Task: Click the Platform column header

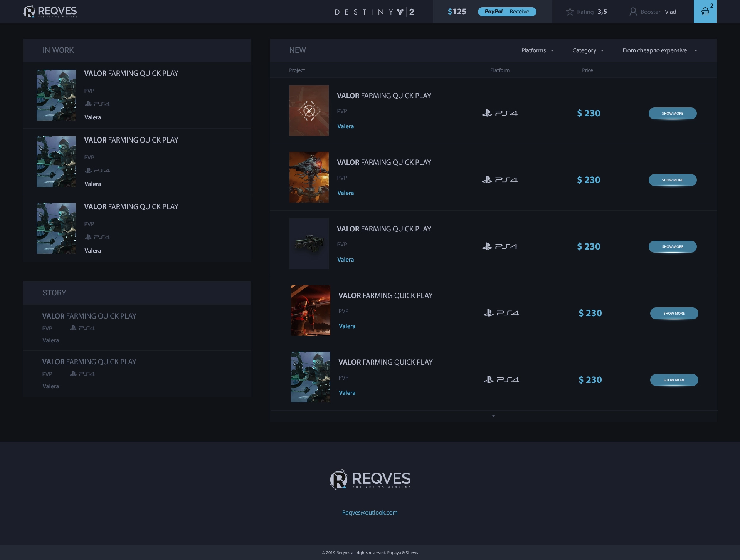Action: pos(500,70)
